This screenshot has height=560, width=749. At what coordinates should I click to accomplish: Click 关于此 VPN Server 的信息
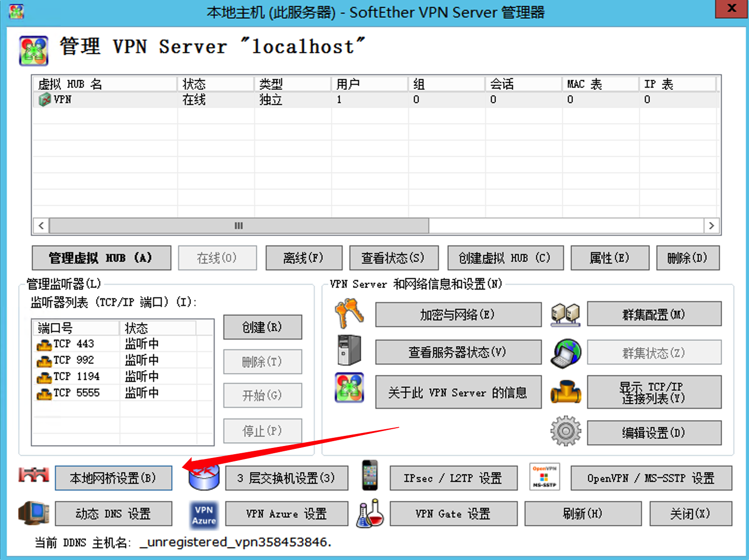458,392
